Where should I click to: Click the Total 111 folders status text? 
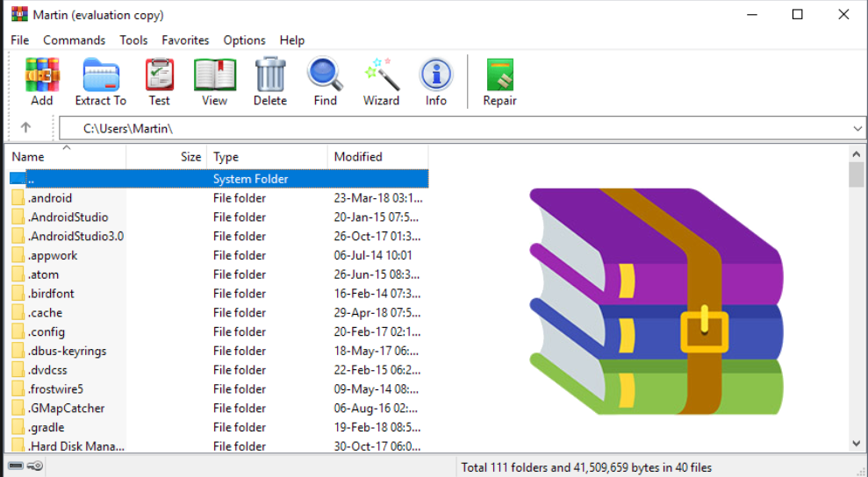[586, 467]
